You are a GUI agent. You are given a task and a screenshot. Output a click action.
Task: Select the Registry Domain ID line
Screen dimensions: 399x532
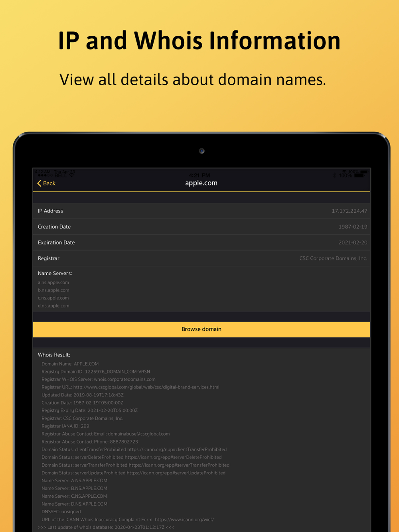[x=96, y=372]
